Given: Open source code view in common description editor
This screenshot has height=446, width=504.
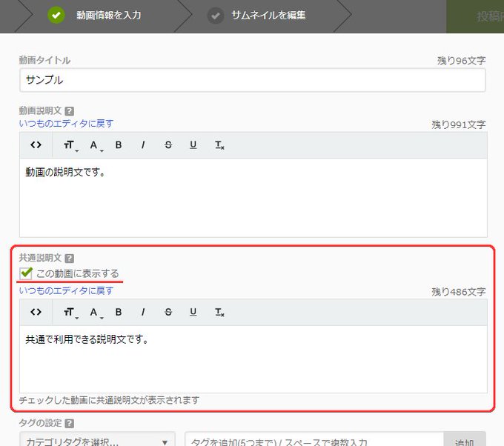Looking at the screenshot, I should pos(36,312).
